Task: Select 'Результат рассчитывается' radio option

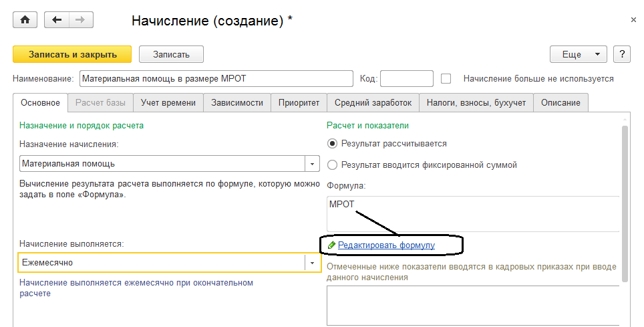Action: point(333,143)
